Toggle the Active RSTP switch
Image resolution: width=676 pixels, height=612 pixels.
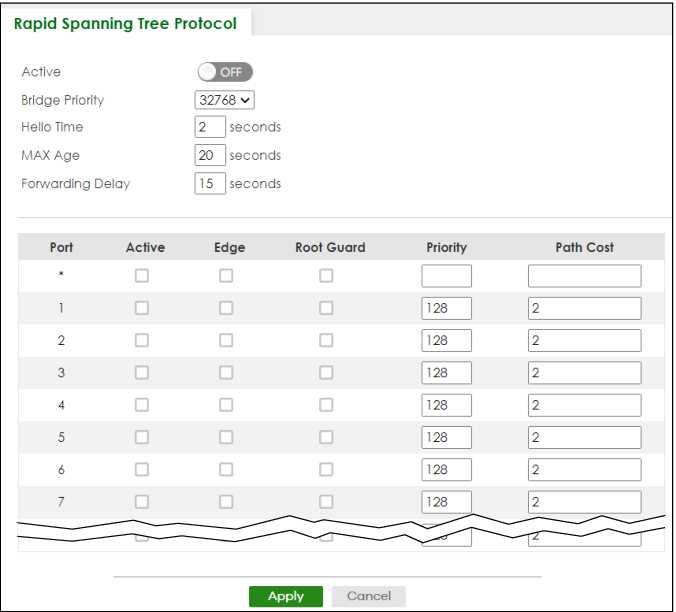click(225, 72)
